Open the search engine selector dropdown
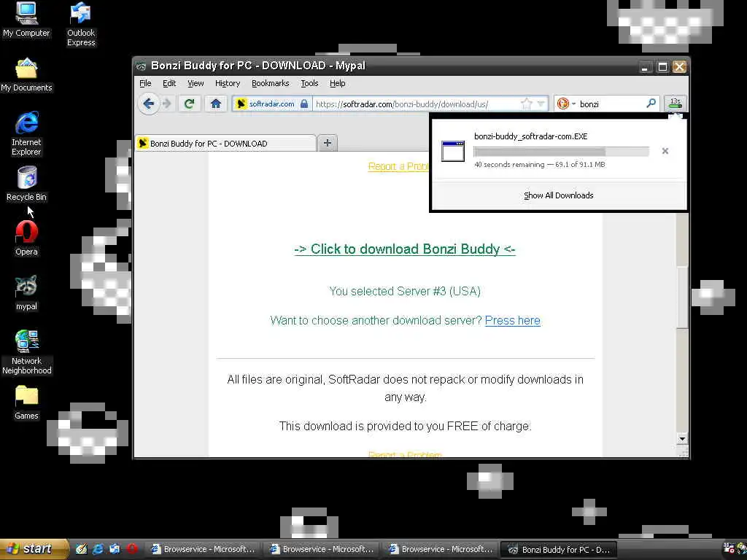 (566, 104)
